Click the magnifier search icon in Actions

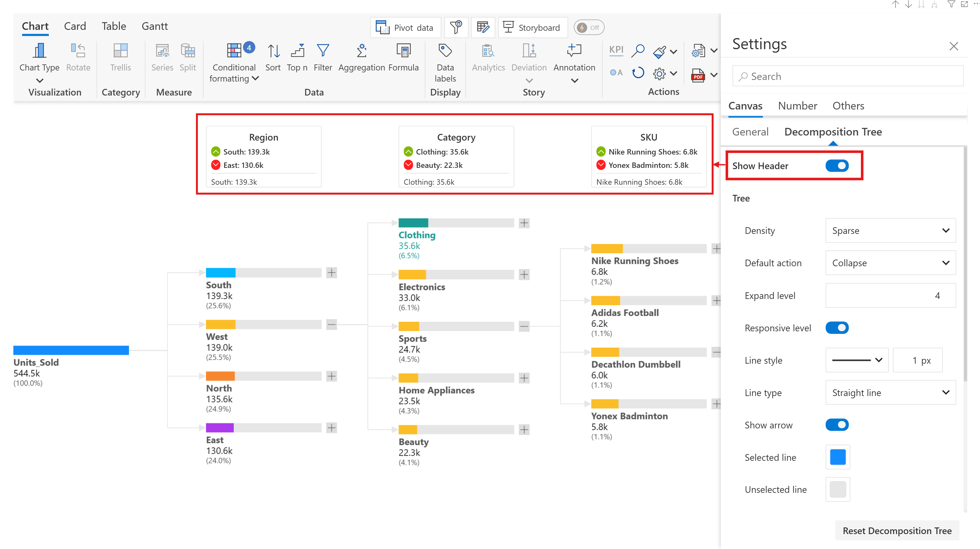638,50
